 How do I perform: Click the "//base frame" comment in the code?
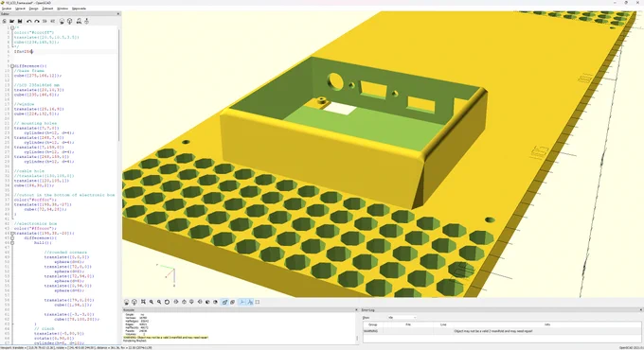[x=29, y=71]
